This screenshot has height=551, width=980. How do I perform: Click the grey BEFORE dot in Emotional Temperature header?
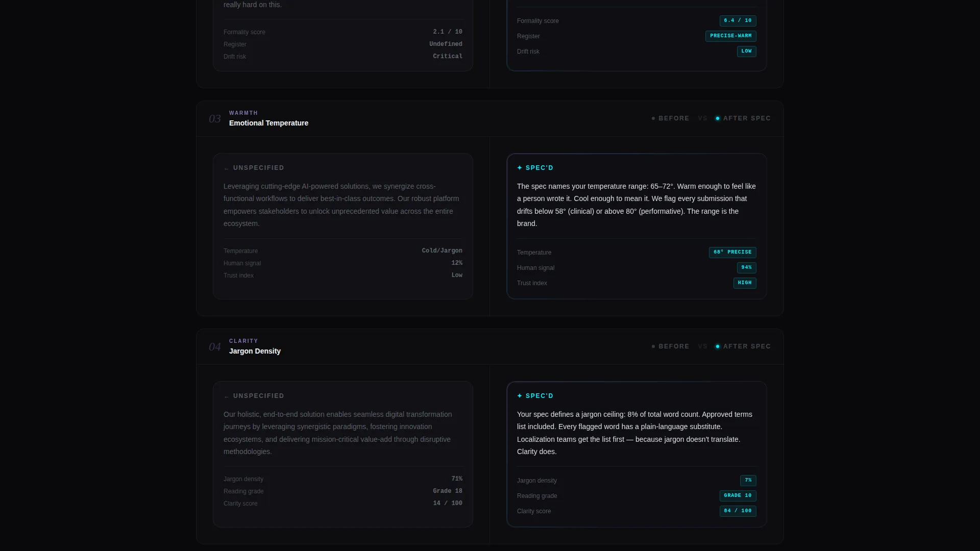coord(653,118)
